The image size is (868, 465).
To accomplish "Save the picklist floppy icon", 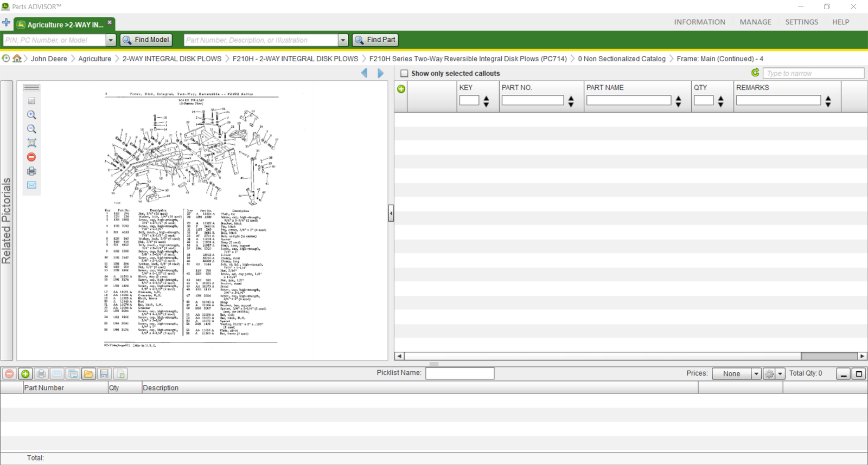I will (105, 374).
